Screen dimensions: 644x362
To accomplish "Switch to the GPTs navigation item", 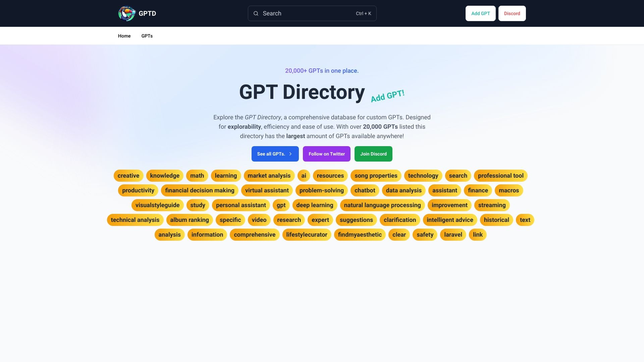I will (x=147, y=36).
